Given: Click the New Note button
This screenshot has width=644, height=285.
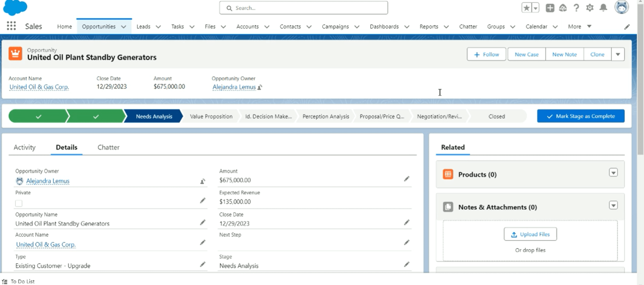Looking at the screenshot, I should click(564, 54).
